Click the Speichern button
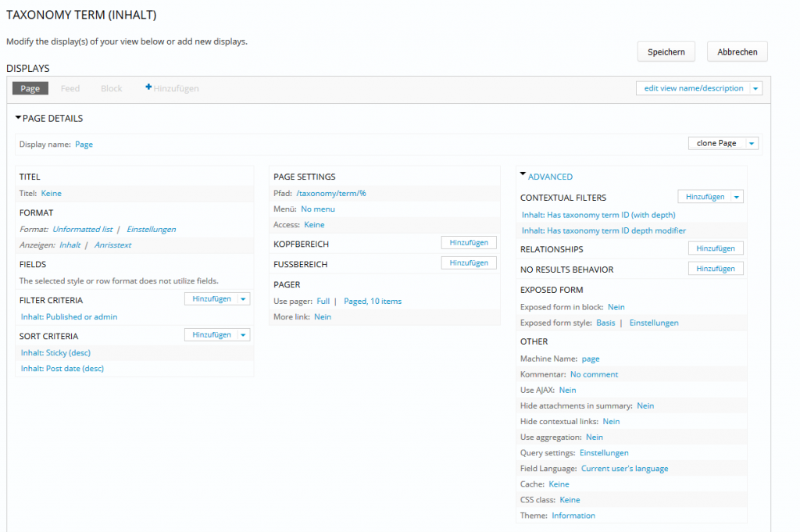Image resolution: width=800 pixels, height=532 pixels. coord(666,52)
